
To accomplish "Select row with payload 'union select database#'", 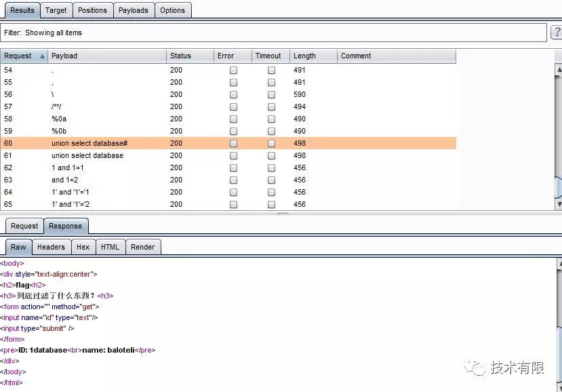I will click(228, 143).
